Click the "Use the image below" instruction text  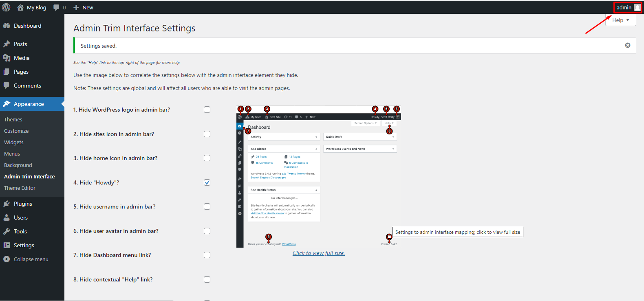186,75
